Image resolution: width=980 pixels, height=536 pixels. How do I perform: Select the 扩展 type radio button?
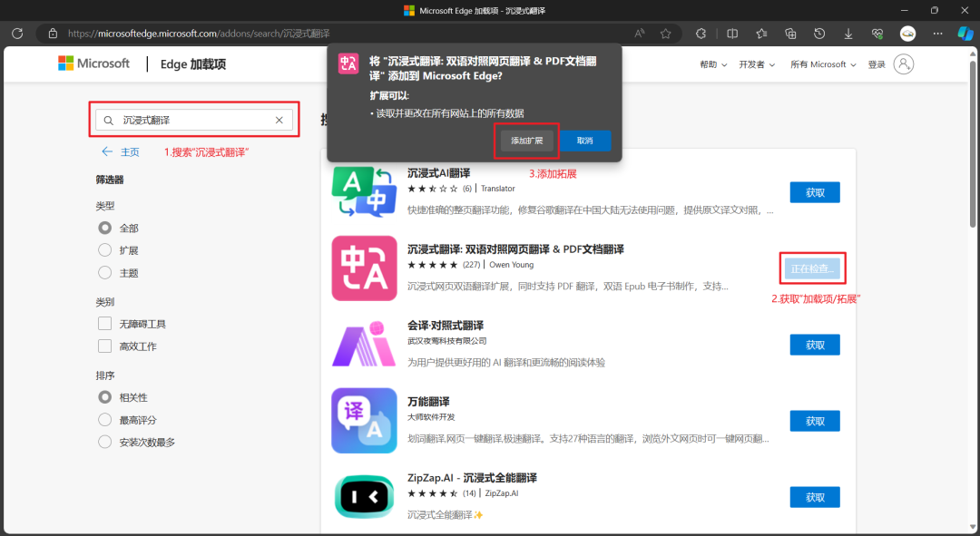[104, 250]
